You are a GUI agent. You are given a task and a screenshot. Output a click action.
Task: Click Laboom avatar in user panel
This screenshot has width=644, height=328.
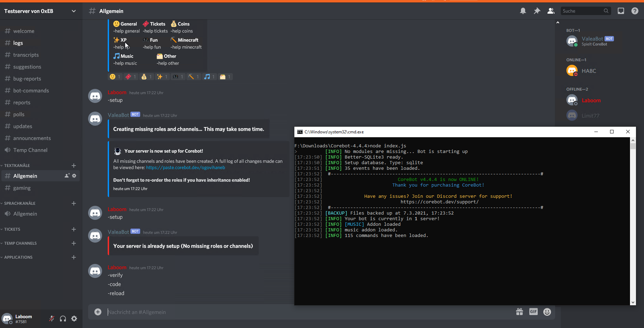click(x=7, y=319)
